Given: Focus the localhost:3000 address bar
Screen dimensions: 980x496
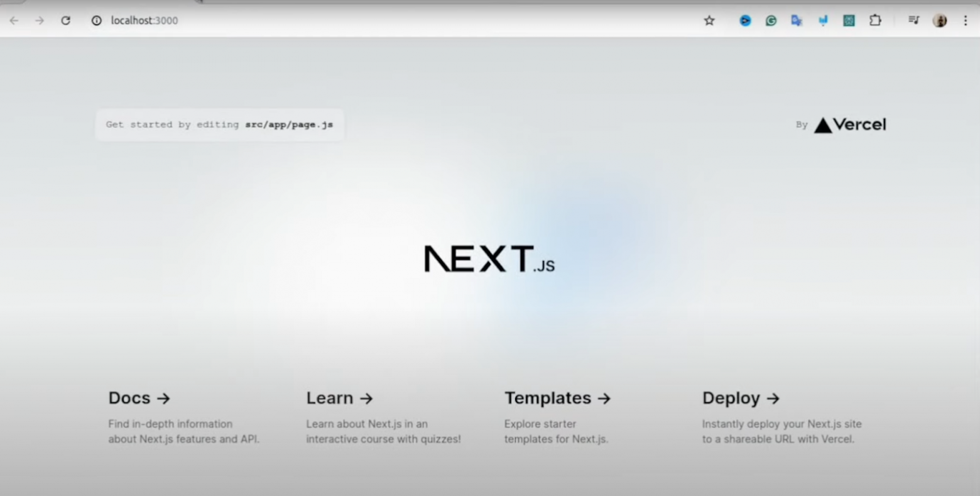Looking at the screenshot, I should [144, 21].
